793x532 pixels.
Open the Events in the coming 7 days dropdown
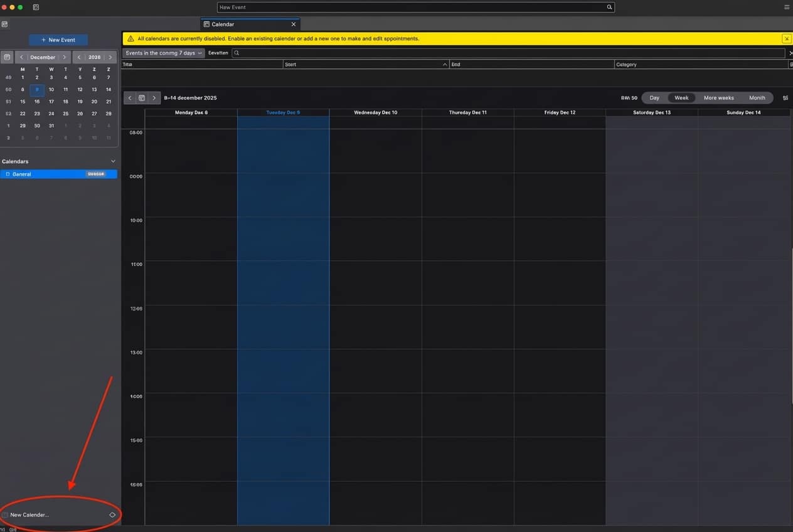point(164,53)
